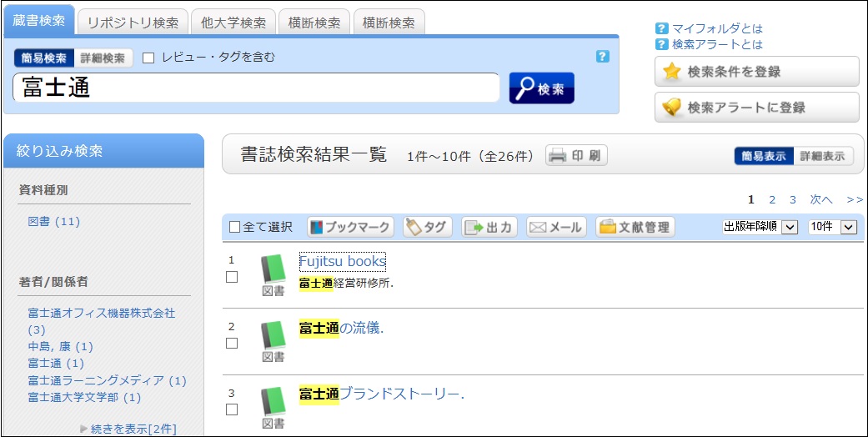Open the マイフォルダとは help link
This screenshot has width=868, height=437.
[x=717, y=29]
